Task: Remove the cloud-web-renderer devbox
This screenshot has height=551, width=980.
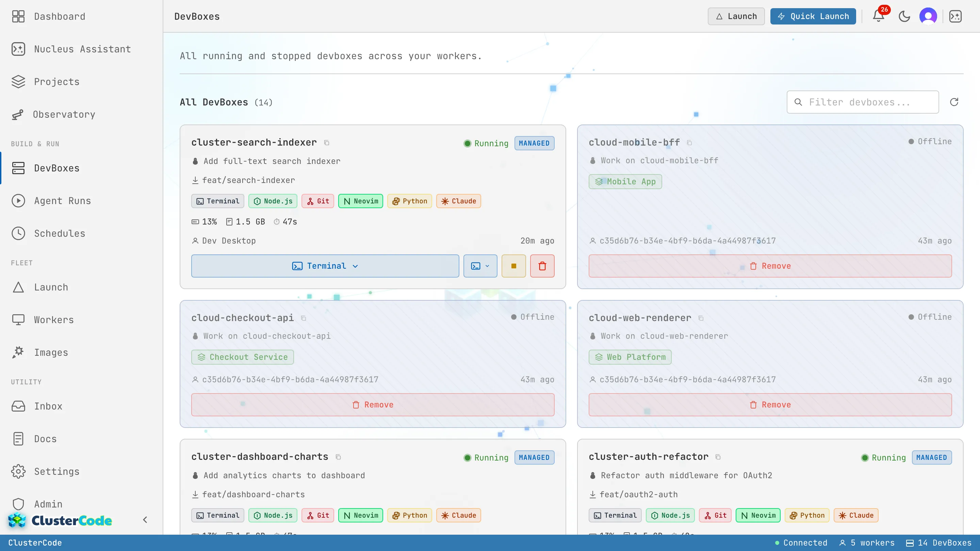Action: pos(770,405)
